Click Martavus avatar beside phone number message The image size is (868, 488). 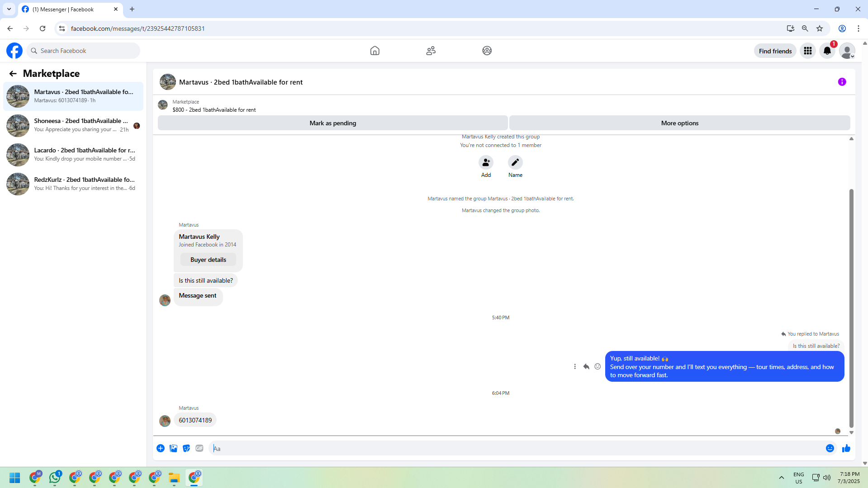click(165, 421)
